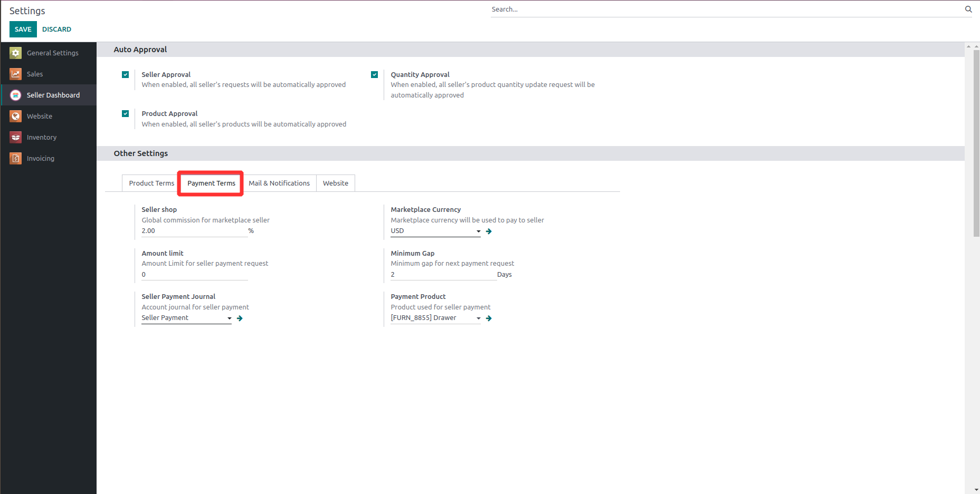980x494 pixels.
Task: Open the Sales icon in sidebar
Action: pos(16,74)
